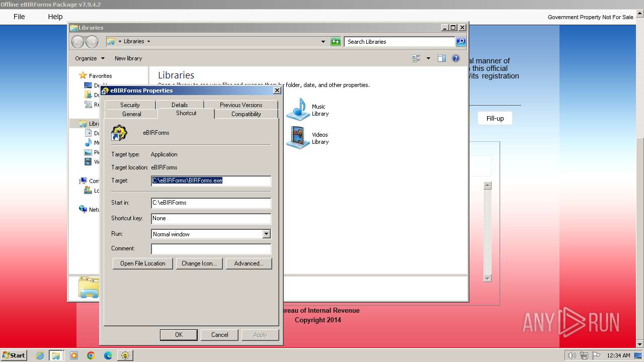
Task: Open the File menu in eBIRForms
Action: click(19, 17)
